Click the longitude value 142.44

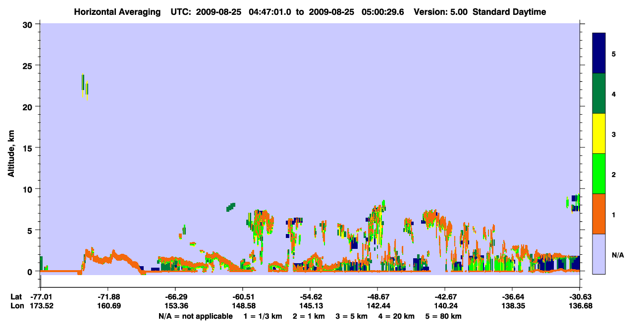[x=377, y=306]
